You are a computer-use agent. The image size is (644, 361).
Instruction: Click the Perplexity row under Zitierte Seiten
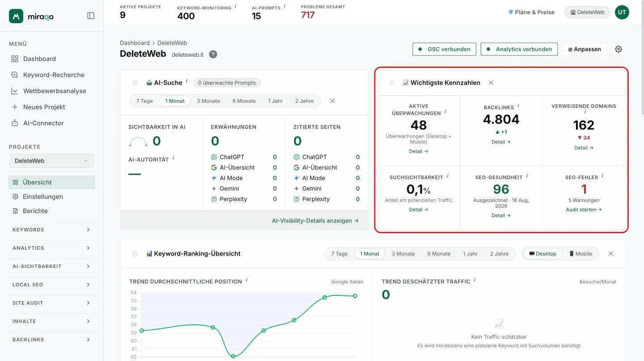(326, 199)
